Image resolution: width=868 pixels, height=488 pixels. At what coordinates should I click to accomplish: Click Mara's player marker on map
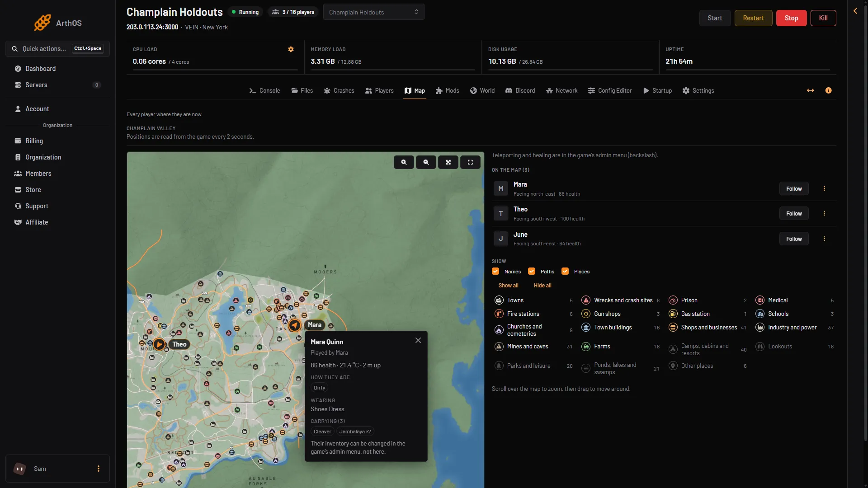click(294, 325)
